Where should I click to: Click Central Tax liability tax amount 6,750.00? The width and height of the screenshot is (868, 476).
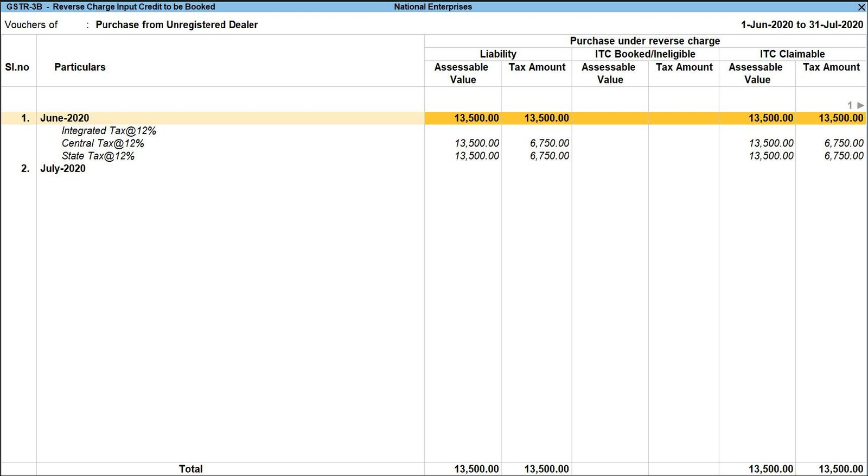click(549, 143)
